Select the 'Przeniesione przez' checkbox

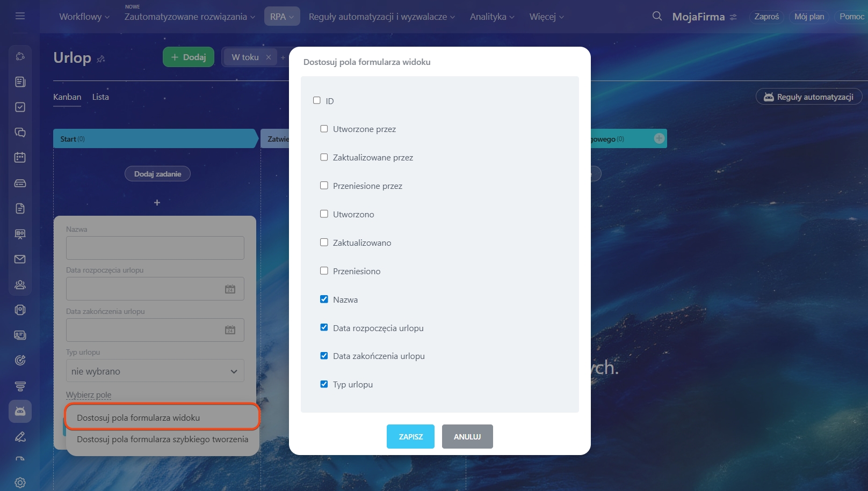pos(324,186)
